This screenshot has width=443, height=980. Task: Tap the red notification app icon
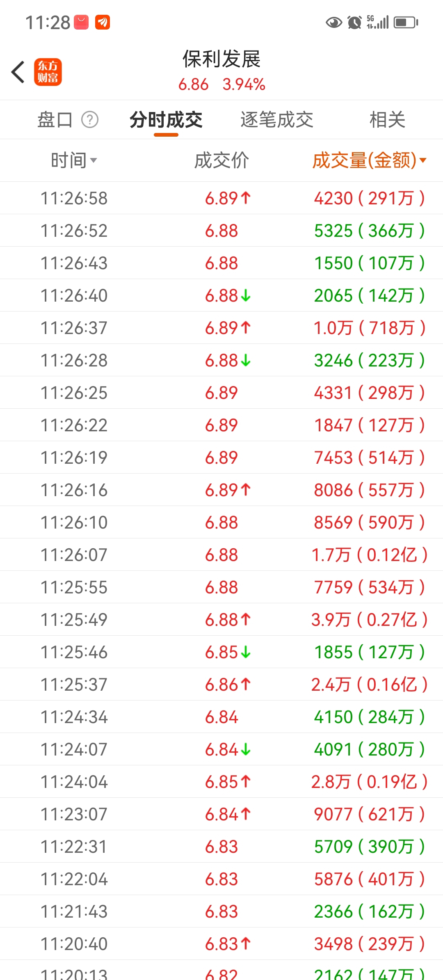pos(81,23)
